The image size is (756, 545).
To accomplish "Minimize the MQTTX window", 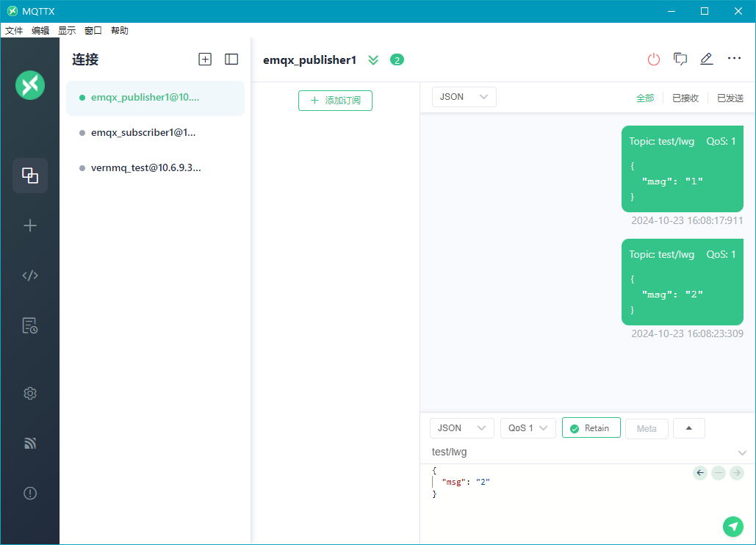I will [x=672, y=11].
